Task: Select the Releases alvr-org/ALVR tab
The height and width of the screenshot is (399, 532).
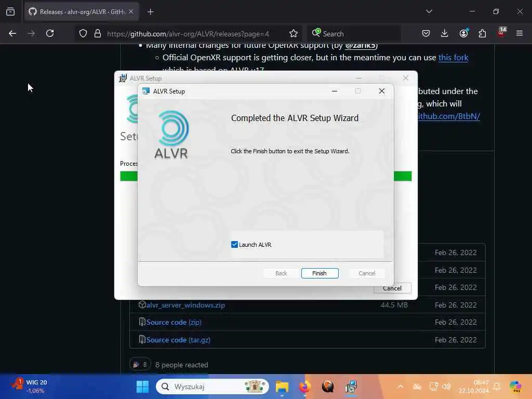Action: click(82, 12)
